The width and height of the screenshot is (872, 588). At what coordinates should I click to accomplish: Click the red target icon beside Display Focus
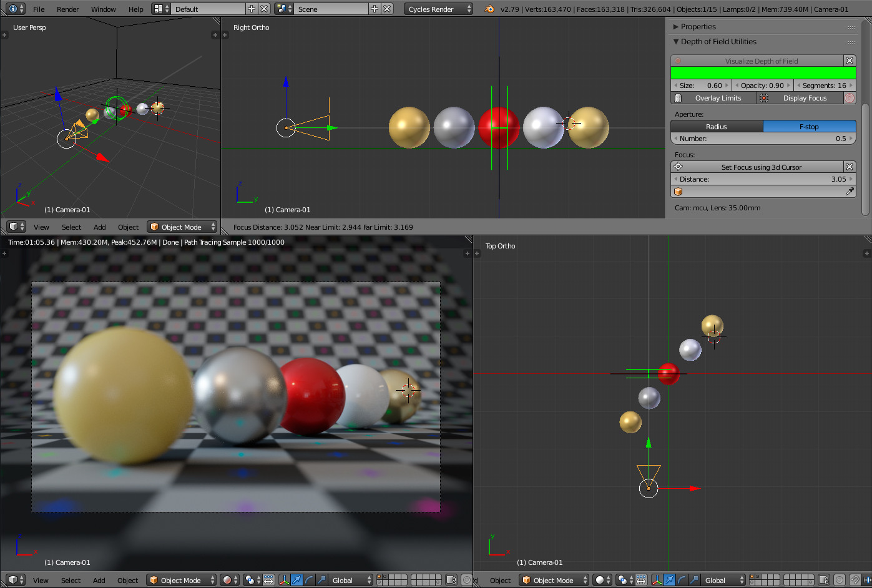click(x=850, y=98)
